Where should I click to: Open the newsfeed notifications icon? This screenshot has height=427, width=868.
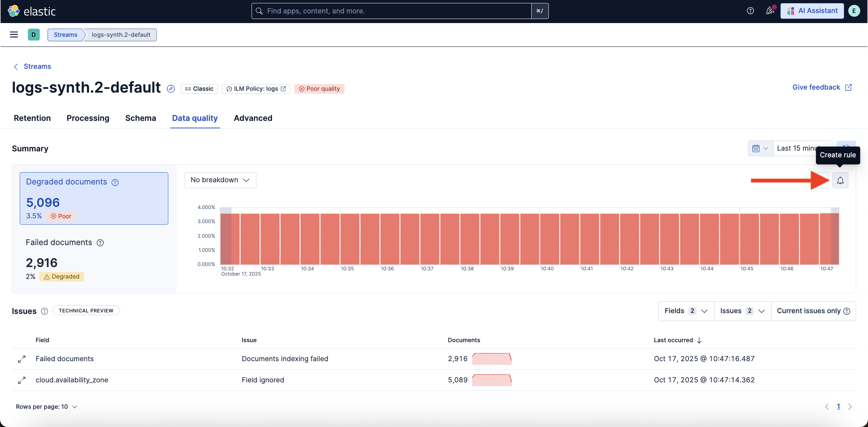(x=770, y=11)
